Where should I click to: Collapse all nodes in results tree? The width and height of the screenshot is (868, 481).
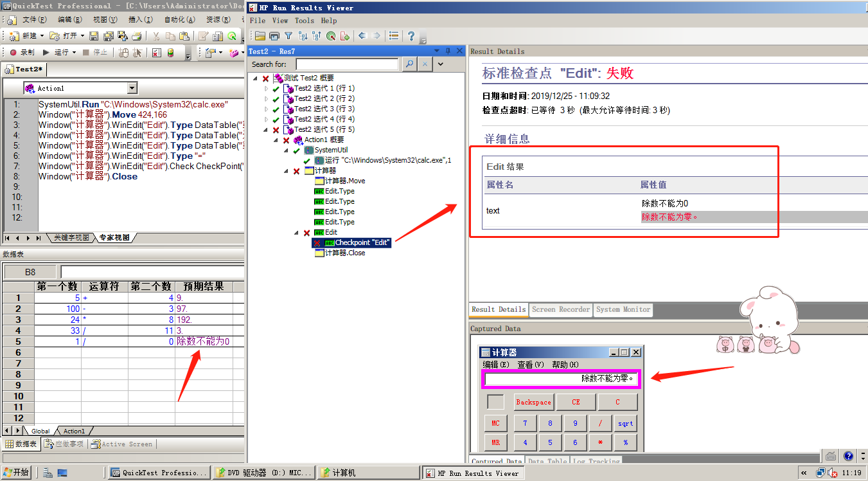pyautogui.click(x=317, y=36)
